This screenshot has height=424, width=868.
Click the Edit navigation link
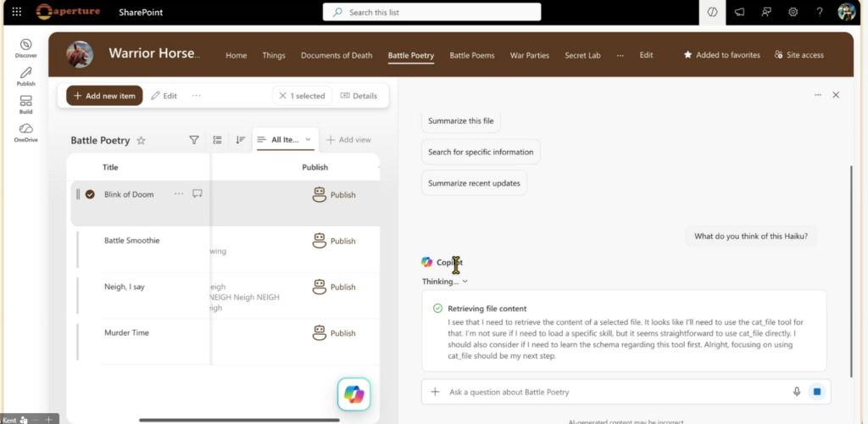click(x=647, y=55)
